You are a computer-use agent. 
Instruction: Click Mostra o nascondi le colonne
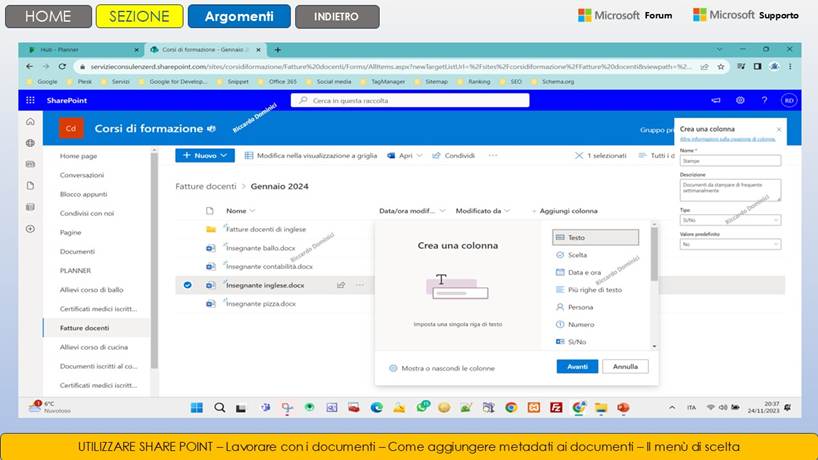442,368
